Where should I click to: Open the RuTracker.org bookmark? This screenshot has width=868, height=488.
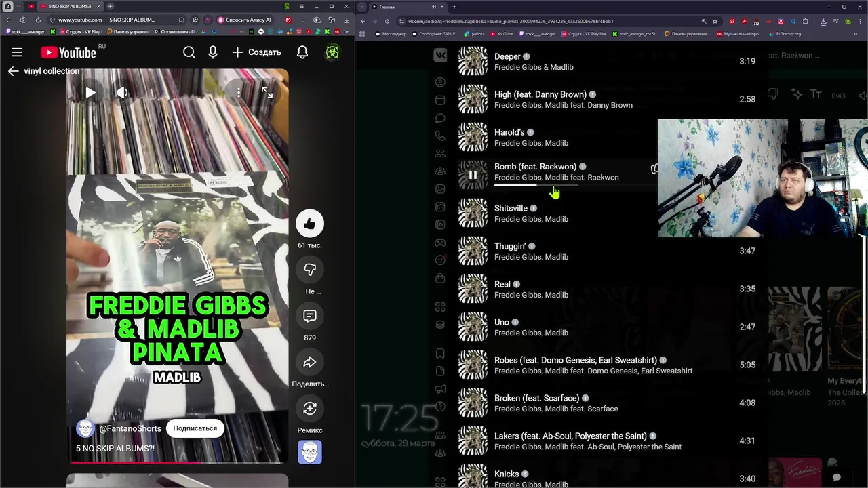785,33
